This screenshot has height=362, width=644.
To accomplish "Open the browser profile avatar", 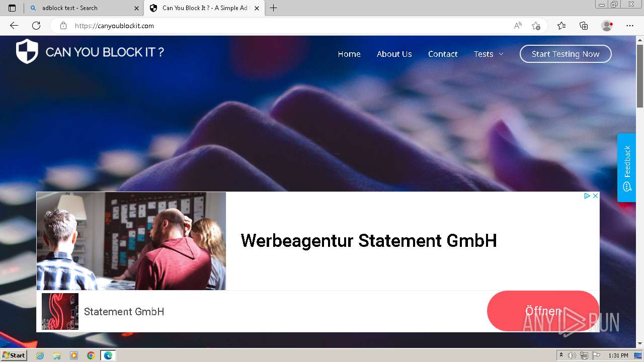I will [607, 26].
